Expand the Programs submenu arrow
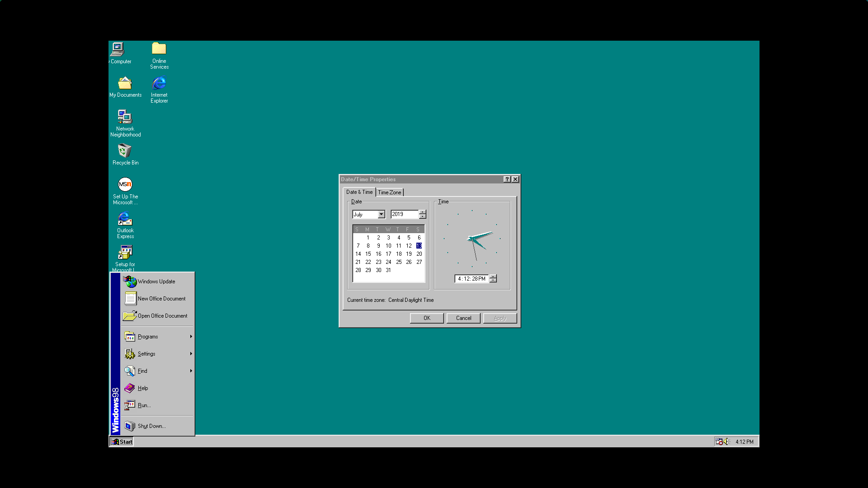868x488 pixels. point(191,337)
